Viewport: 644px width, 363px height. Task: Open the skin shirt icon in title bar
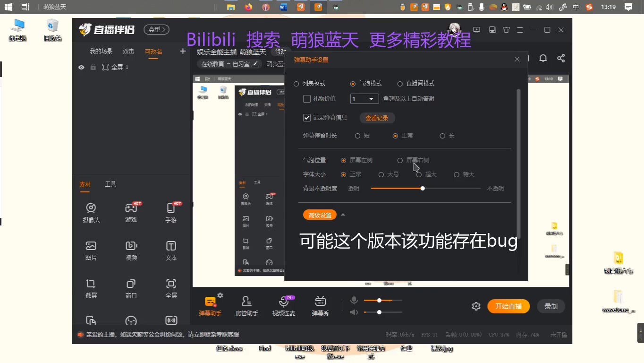pos(506,30)
